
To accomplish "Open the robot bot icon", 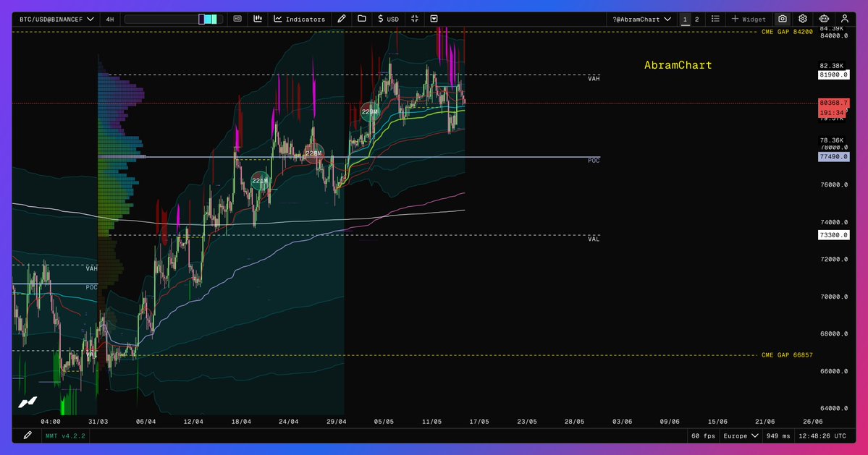I will coord(824,19).
